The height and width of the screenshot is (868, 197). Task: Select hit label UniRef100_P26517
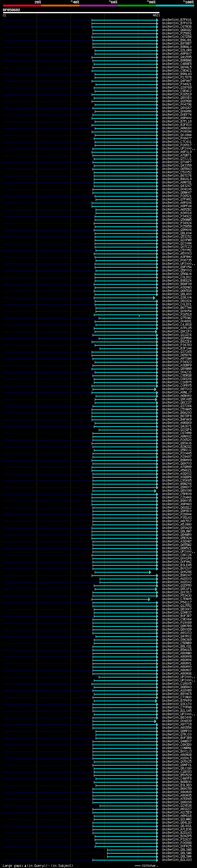(177, 145)
